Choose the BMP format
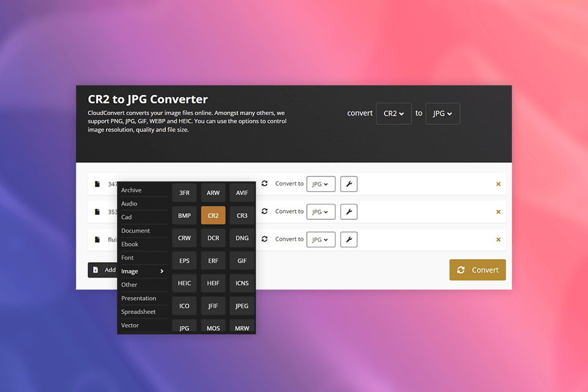 [184, 216]
